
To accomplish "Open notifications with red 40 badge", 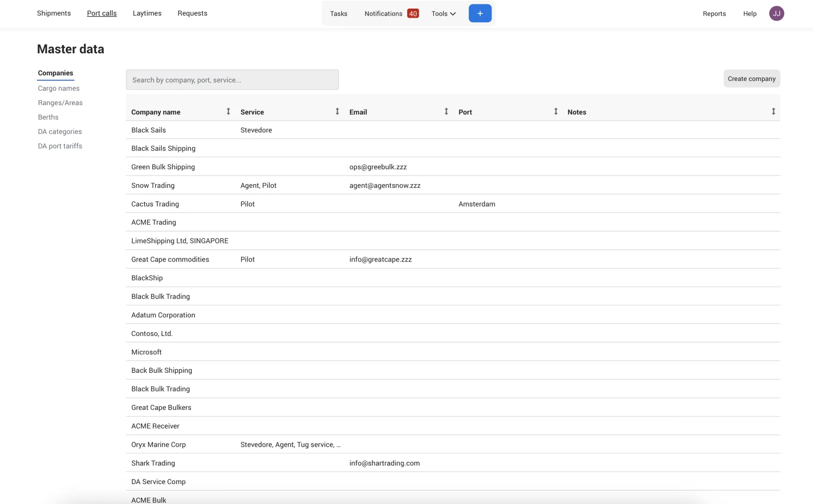I will click(x=391, y=13).
